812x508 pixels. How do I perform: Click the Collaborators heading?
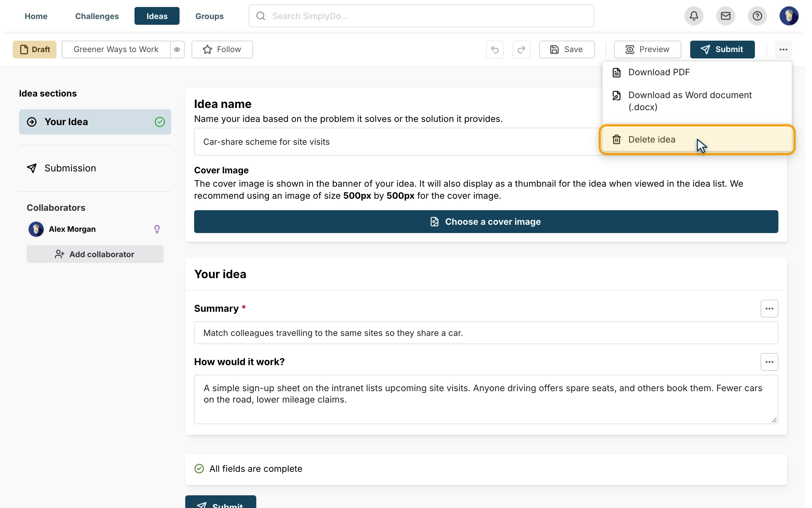tap(56, 208)
